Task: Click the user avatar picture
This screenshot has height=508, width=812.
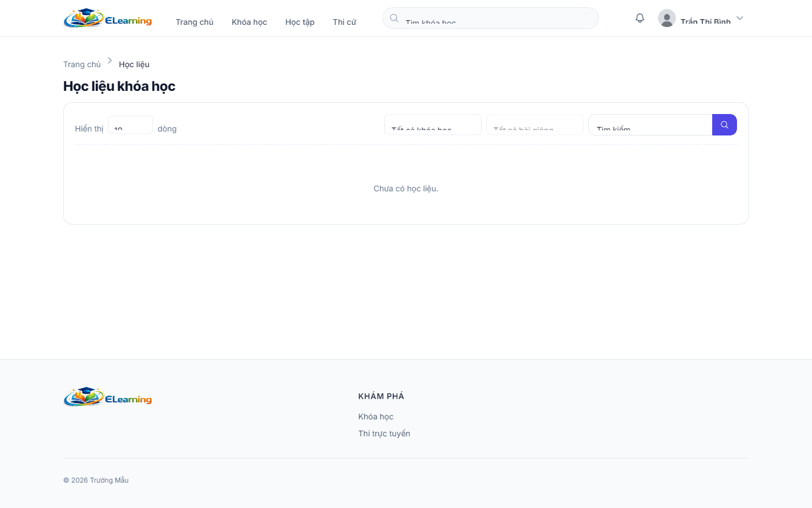Action: click(667, 18)
